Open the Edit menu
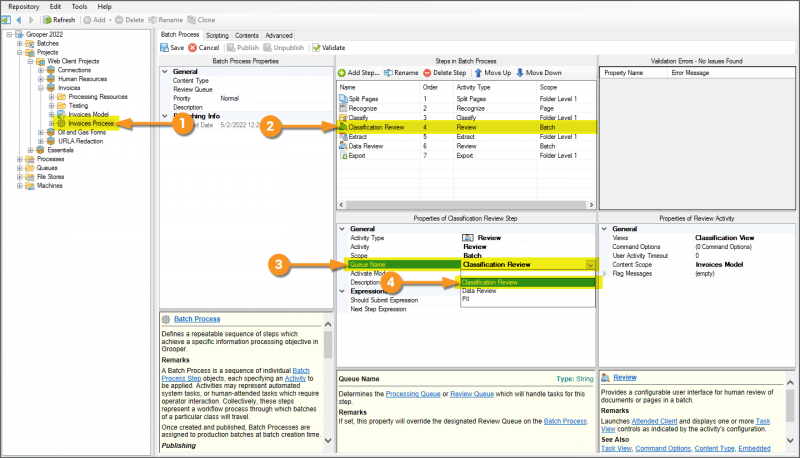Viewport: 800px width, 458px height. click(x=56, y=7)
